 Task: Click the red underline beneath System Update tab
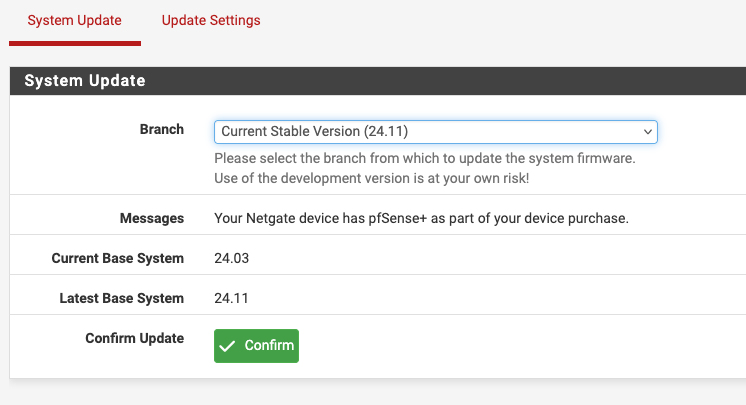coord(75,44)
